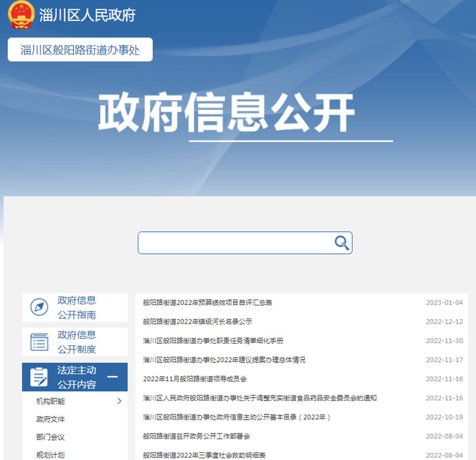Image resolution: width=476 pixels, height=460 pixels.
Task: Click the 淄川区般阳路街道办事处 button
Action: pos(80,50)
